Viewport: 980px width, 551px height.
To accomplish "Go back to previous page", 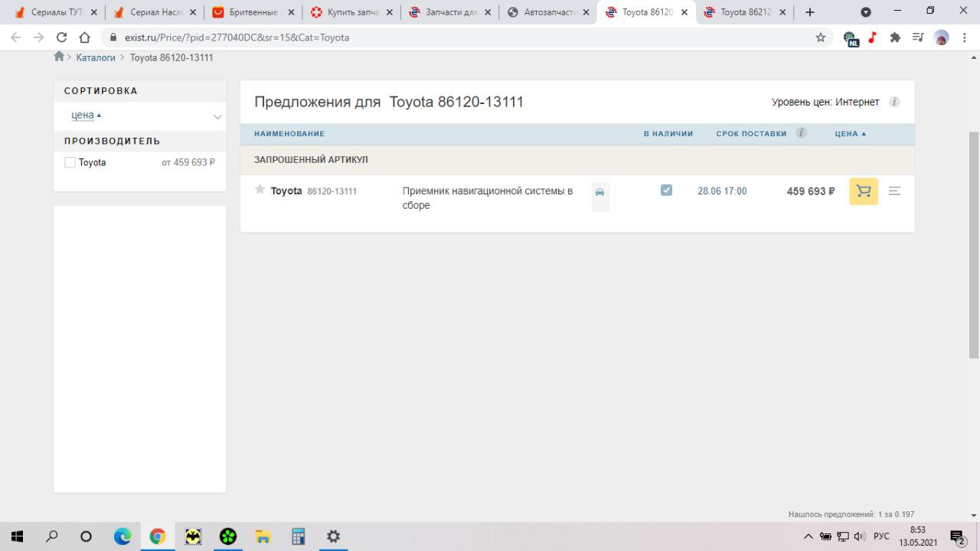I will tap(16, 37).
